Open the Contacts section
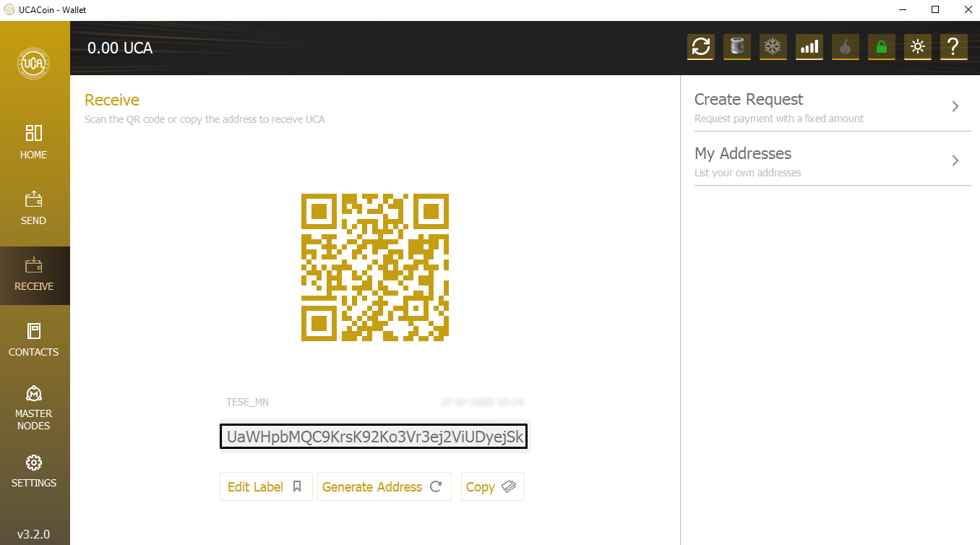The image size is (980, 545). (34, 340)
